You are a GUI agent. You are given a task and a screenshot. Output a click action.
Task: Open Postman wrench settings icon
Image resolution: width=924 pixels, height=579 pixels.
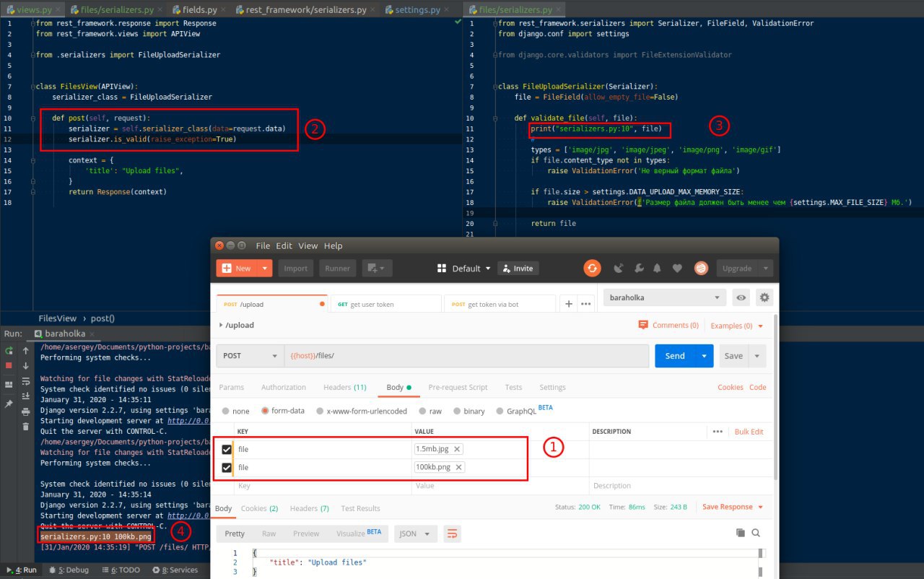coord(638,269)
